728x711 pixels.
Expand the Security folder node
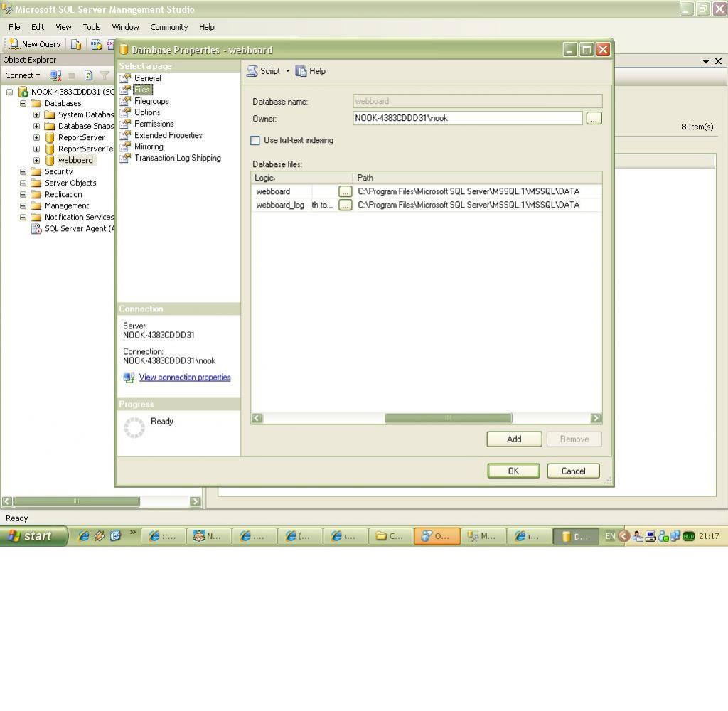coord(23,172)
